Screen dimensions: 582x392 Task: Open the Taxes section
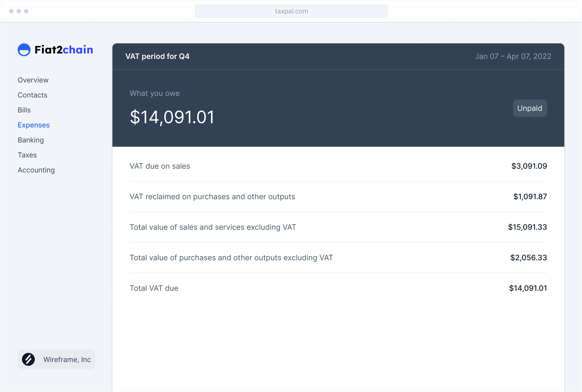click(x=27, y=155)
